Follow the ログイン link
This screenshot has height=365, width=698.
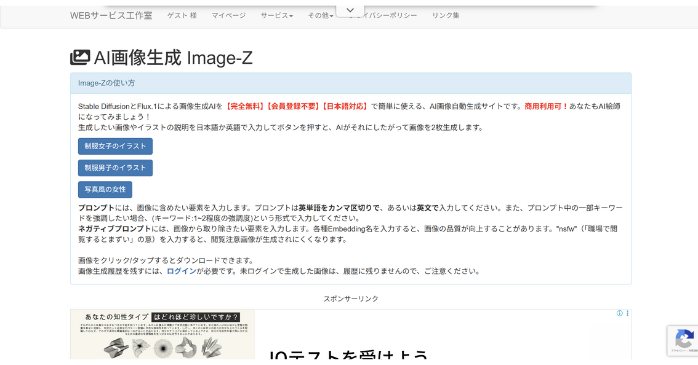click(181, 271)
